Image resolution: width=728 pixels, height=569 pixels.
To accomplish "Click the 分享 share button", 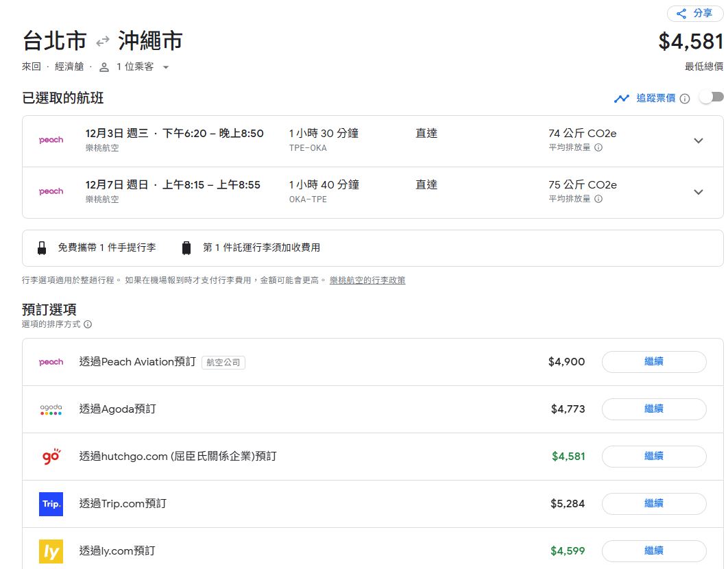I will 694,14.
